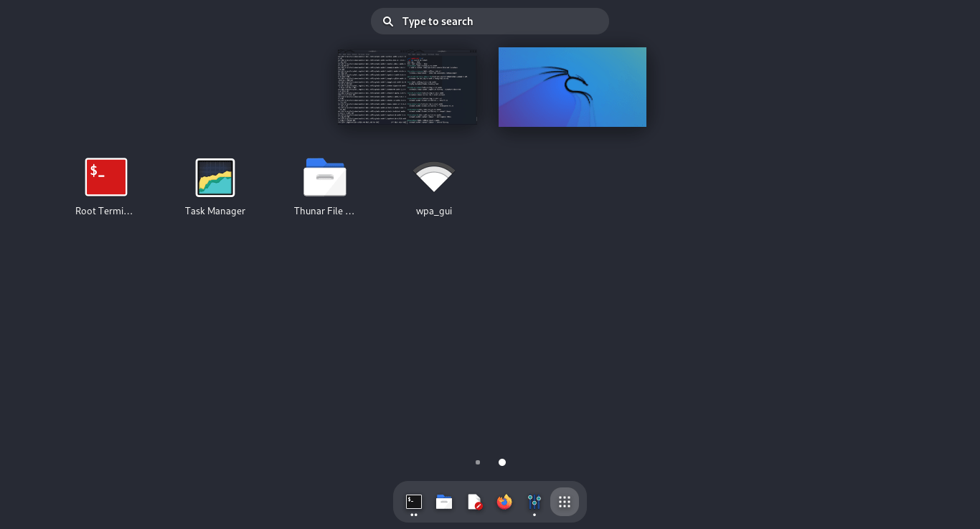Open the file manager dock icon
This screenshot has height=529, width=980.
coord(444,502)
